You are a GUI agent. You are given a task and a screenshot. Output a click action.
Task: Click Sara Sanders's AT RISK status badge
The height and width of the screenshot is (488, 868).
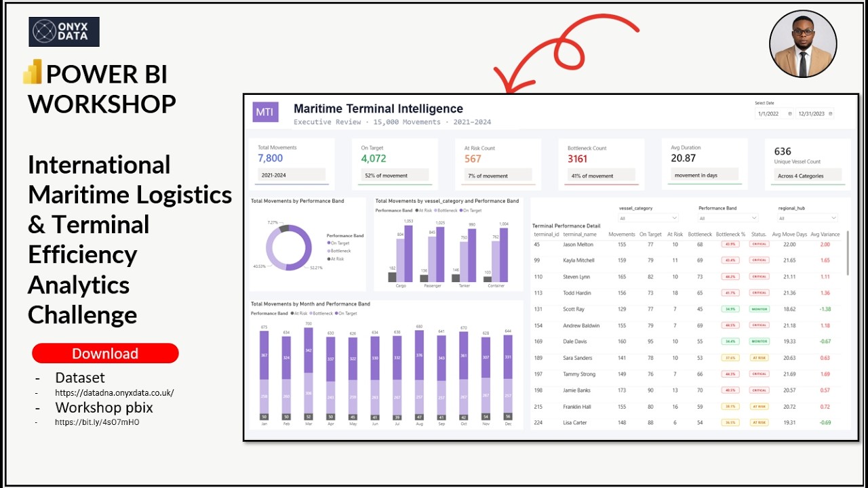(x=759, y=358)
